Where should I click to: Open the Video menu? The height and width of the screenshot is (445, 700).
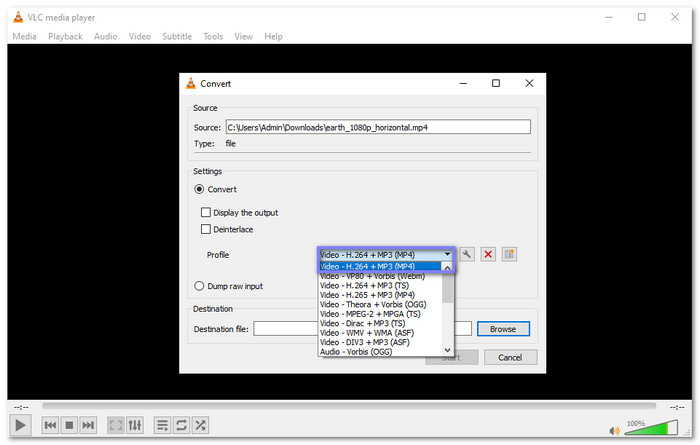[140, 37]
